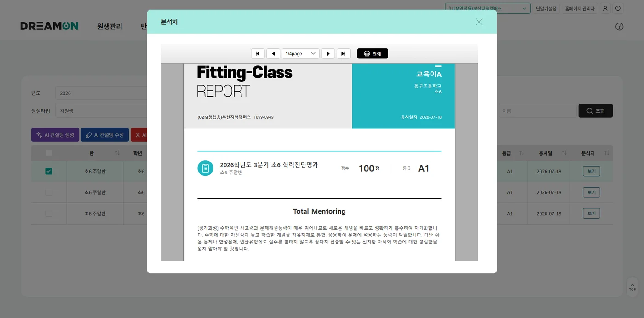Click the 인쇄 print button
This screenshot has width=644, height=318.
click(373, 53)
